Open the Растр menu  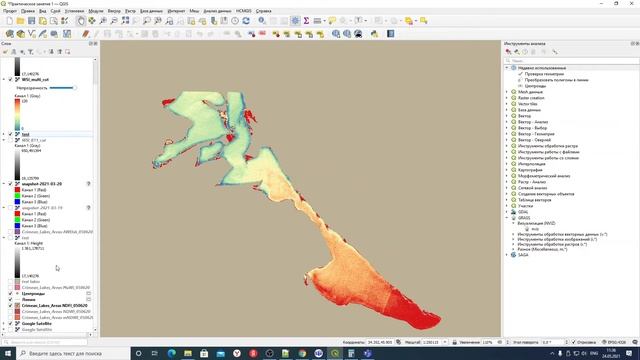130,11
